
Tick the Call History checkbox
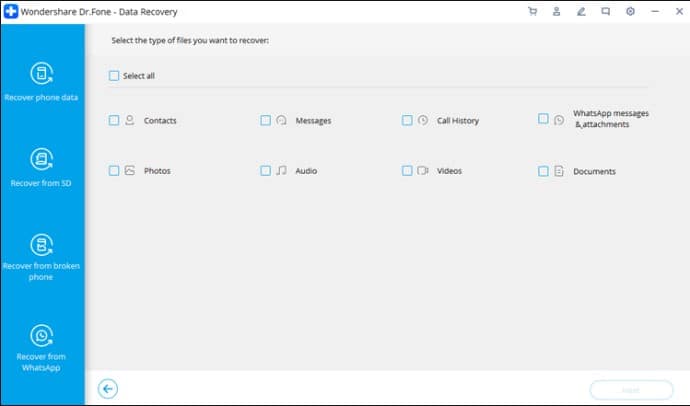pos(407,120)
